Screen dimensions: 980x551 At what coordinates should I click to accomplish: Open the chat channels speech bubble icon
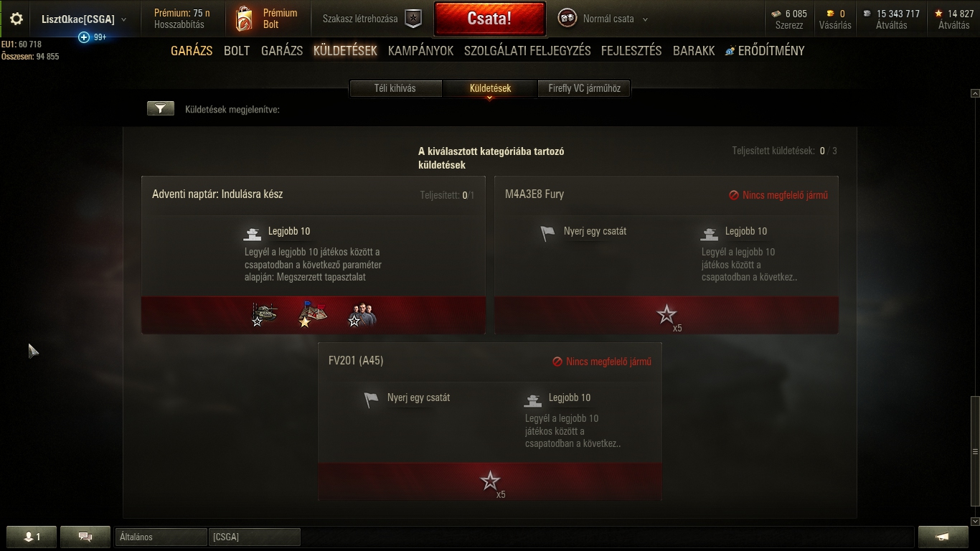[x=85, y=537]
